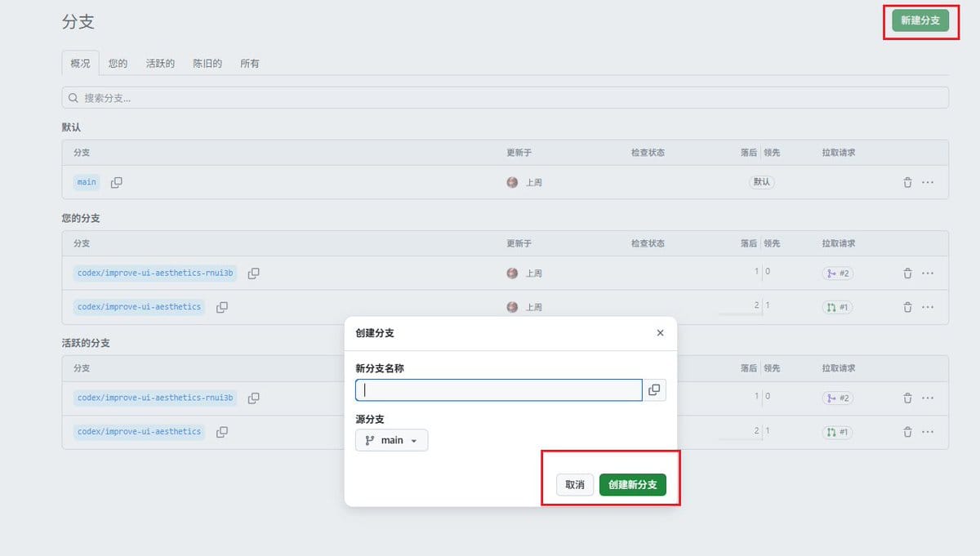Open pull request #1 under 您的分支

pos(837,307)
